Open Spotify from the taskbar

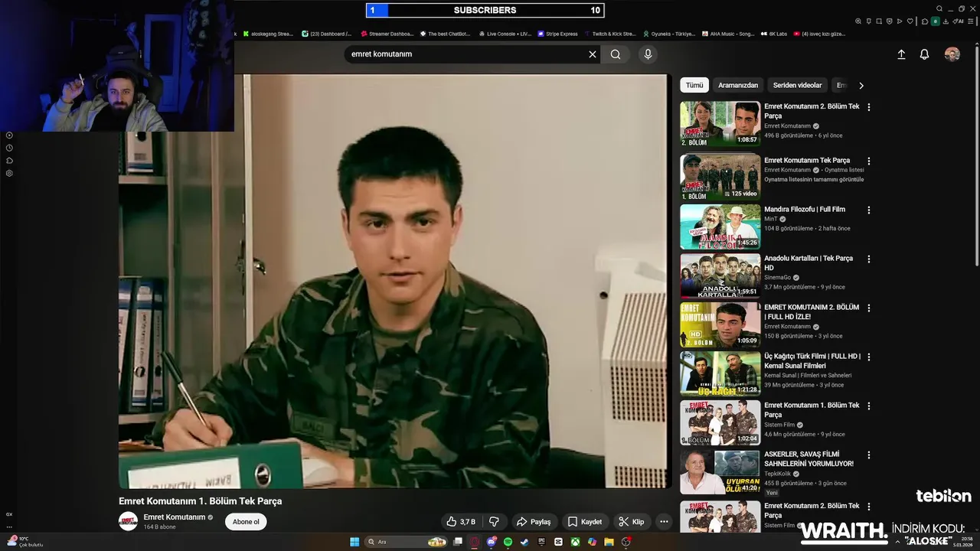coord(508,542)
